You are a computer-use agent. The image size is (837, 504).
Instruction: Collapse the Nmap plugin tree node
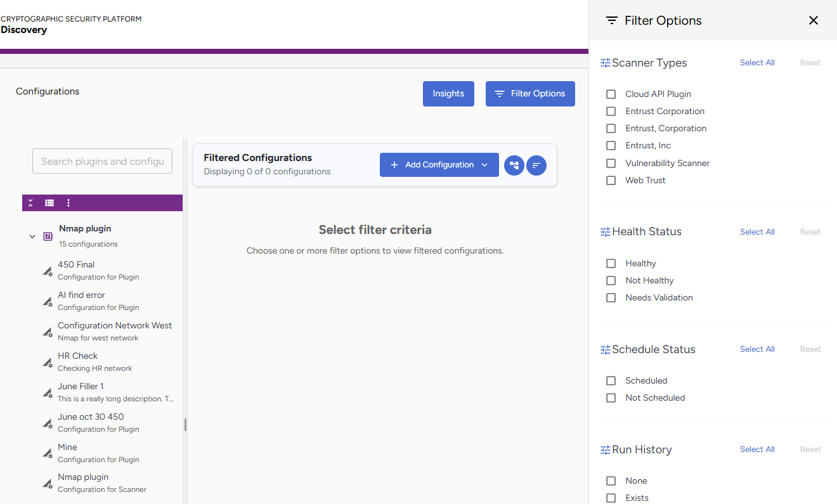pyautogui.click(x=32, y=236)
